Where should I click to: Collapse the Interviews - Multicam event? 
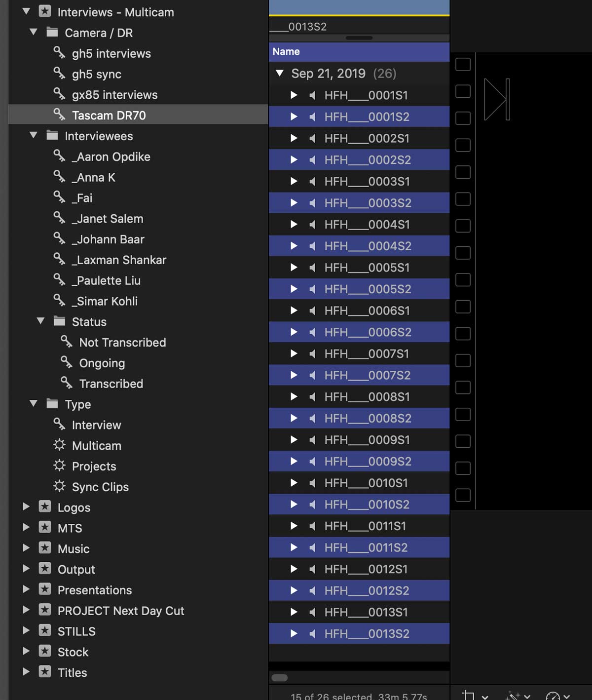pyautogui.click(x=27, y=11)
